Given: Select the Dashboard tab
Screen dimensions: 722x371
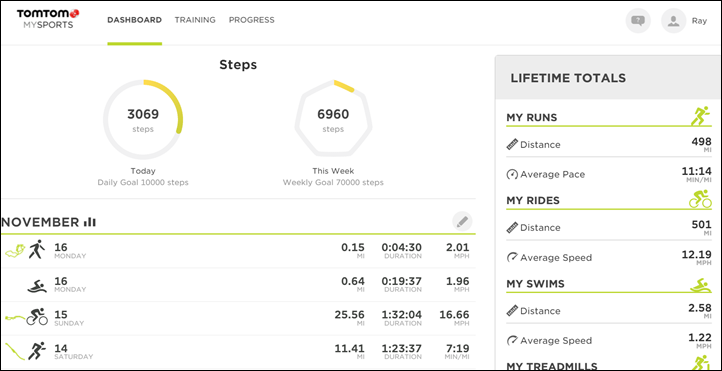Looking at the screenshot, I should point(134,20).
